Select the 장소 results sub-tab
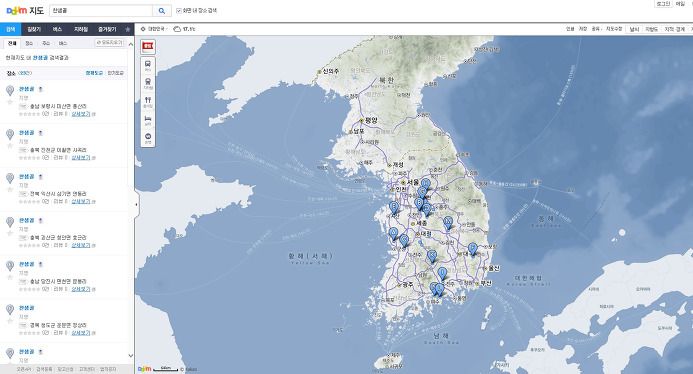Viewport: 693px width, 374px height. click(29, 43)
